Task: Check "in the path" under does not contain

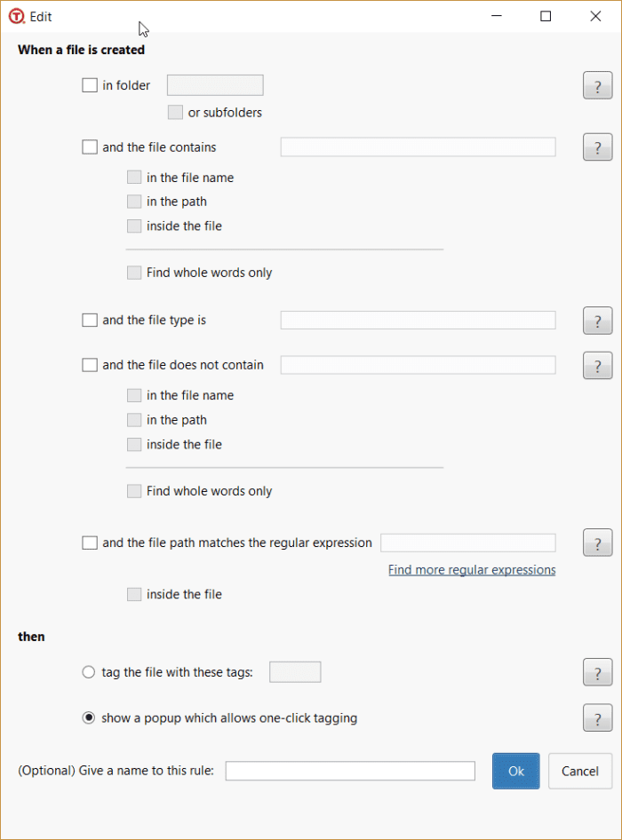Action: click(133, 419)
